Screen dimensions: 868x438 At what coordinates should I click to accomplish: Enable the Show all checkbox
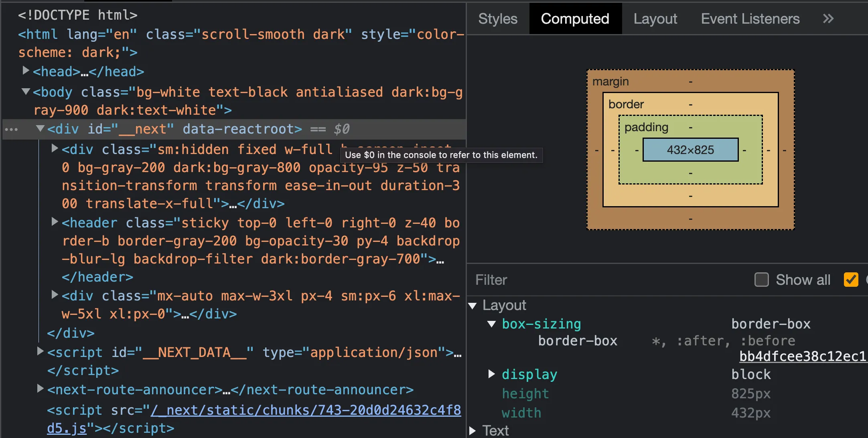[761, 280]
